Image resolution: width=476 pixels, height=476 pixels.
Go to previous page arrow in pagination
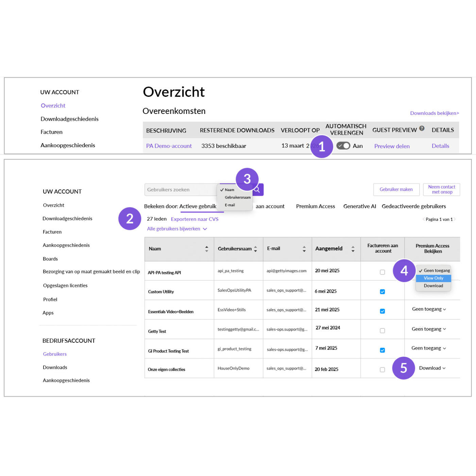(x=423, y=219)
